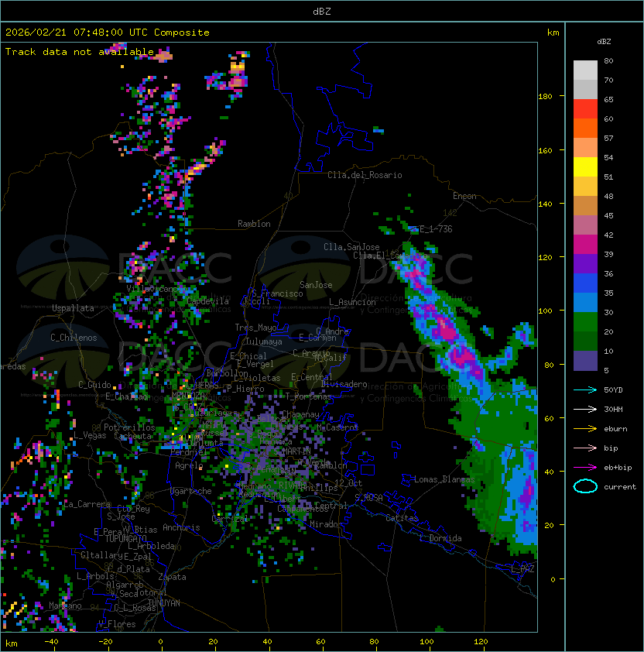Image resolution: width=644 pixels, height=652 pixels.
Task: Click the 'Uspallata' map label
Action: 73,308
